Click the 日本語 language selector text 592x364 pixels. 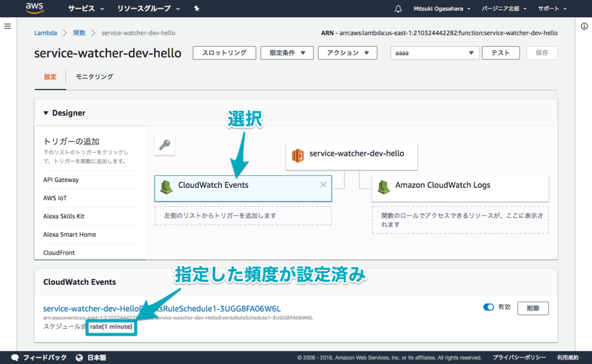click(97, 358)
